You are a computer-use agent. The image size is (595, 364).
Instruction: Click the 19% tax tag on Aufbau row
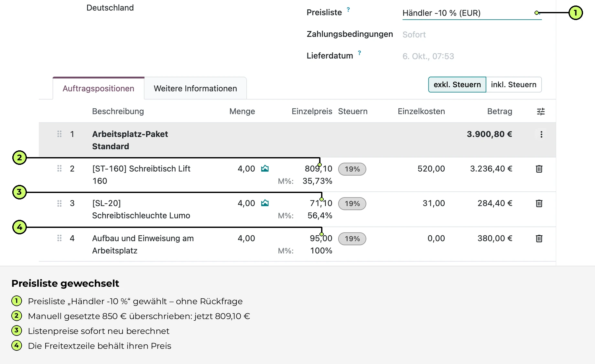pos(352,239)
